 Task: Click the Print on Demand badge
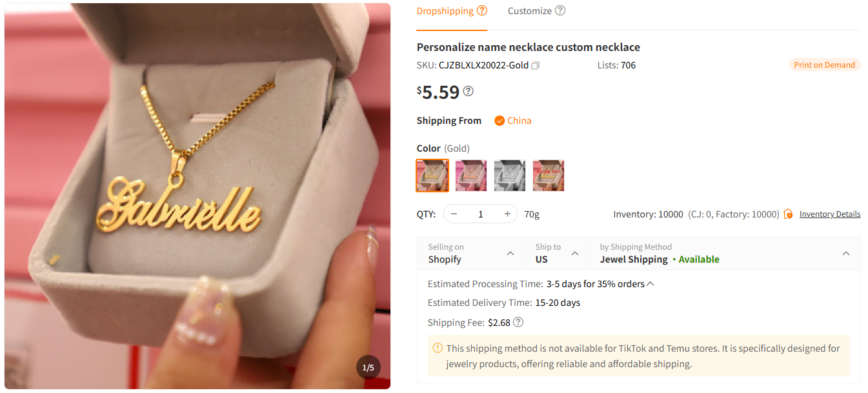[x=825, y=65]
